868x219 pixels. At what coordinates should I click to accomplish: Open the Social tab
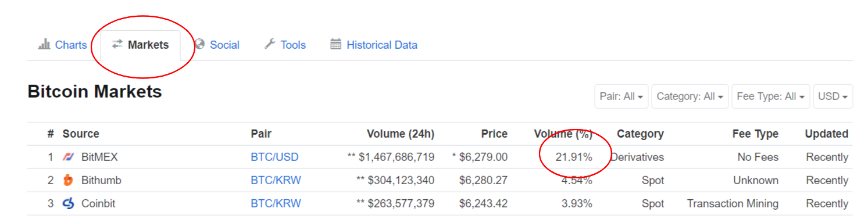(217, 45)
